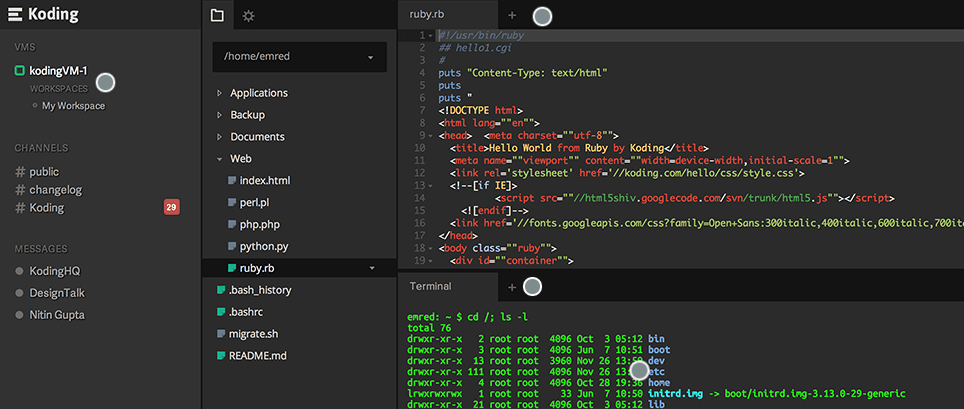
Task: Open My Workspace under kodingVM-1
Action: pos(73,106)
